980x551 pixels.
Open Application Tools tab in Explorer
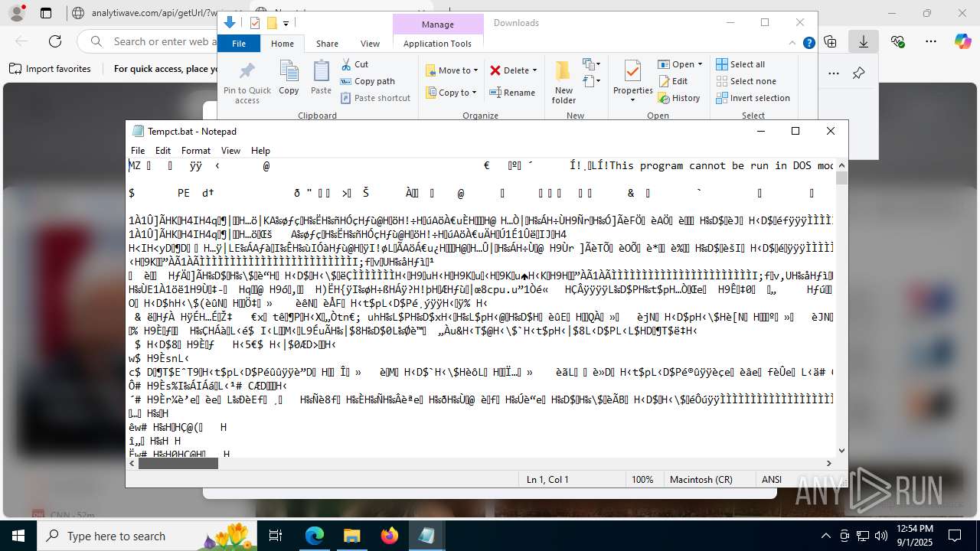point(437,44)
